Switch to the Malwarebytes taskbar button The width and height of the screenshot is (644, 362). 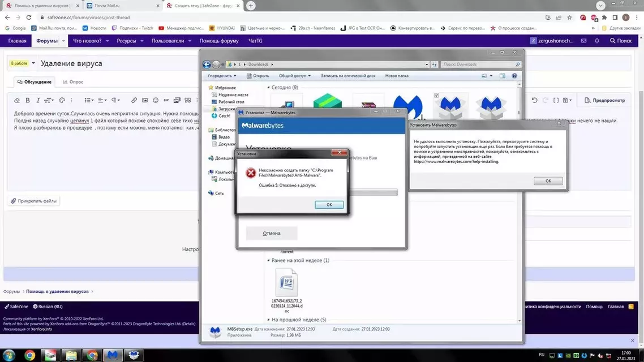(x=113, y=355)
